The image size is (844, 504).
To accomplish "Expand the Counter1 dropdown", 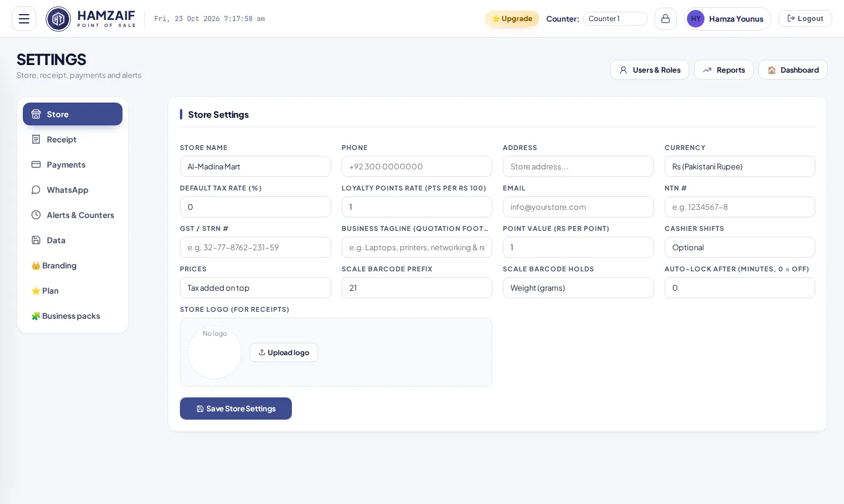I will [615, 19].
